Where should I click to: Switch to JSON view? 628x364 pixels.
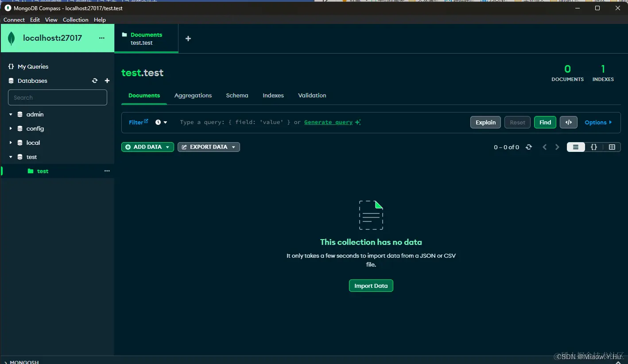[594, 147]
